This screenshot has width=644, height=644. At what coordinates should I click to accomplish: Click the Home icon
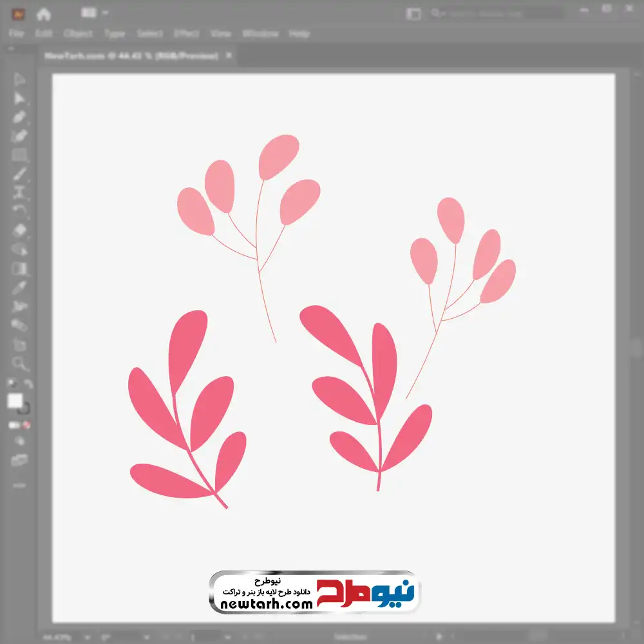[x=43, y=14]
